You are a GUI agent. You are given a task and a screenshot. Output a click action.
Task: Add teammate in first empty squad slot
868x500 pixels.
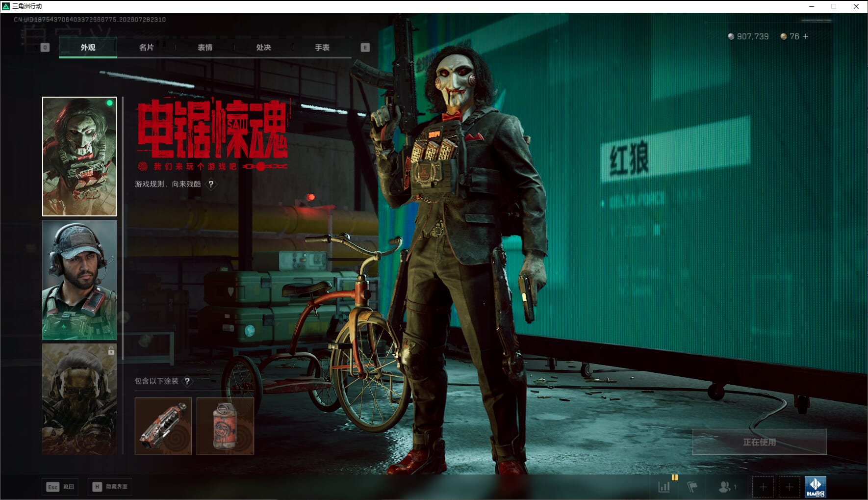tap(763, 487)
